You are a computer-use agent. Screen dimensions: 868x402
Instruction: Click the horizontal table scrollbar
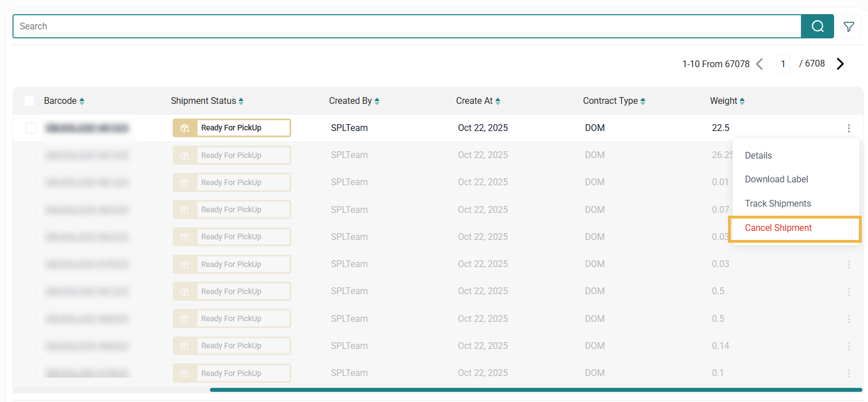click(535, 390)
